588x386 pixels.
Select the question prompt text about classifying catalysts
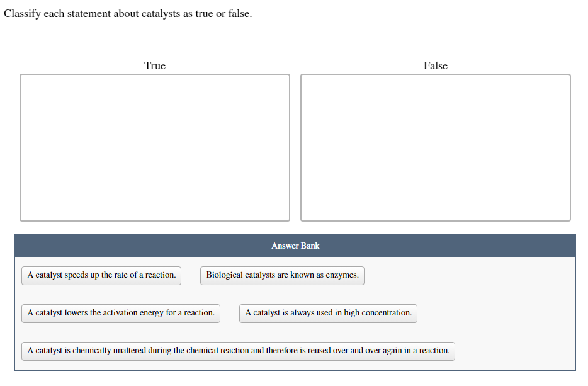tap(127, 13)
